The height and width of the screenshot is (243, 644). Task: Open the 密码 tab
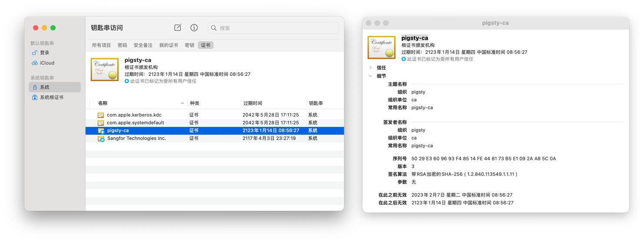[x=122, y=45]
